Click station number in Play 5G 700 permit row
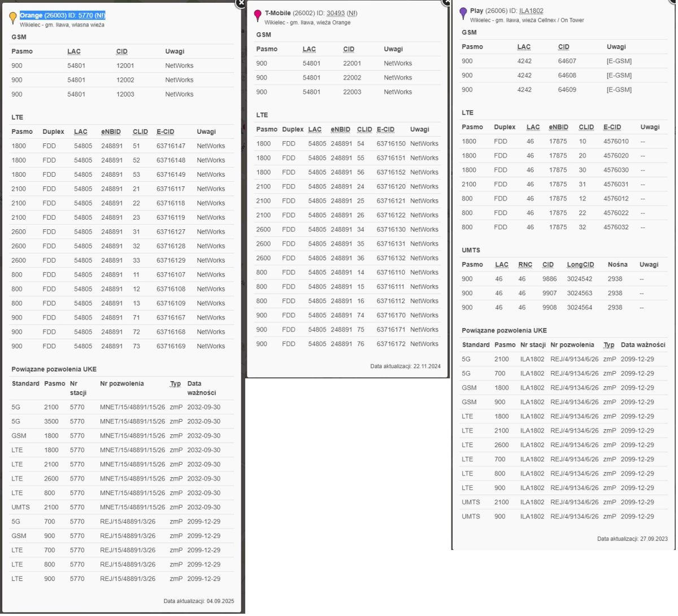 (532, 374)
